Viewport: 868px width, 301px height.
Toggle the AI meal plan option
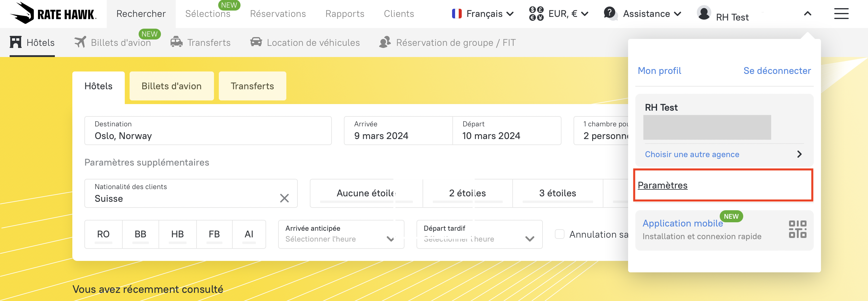click(249, 234)
